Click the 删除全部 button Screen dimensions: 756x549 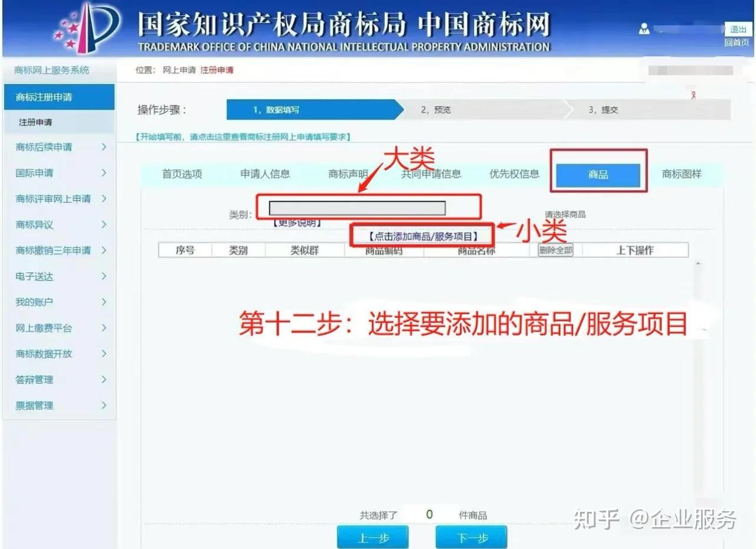click(x=555, y=250)
